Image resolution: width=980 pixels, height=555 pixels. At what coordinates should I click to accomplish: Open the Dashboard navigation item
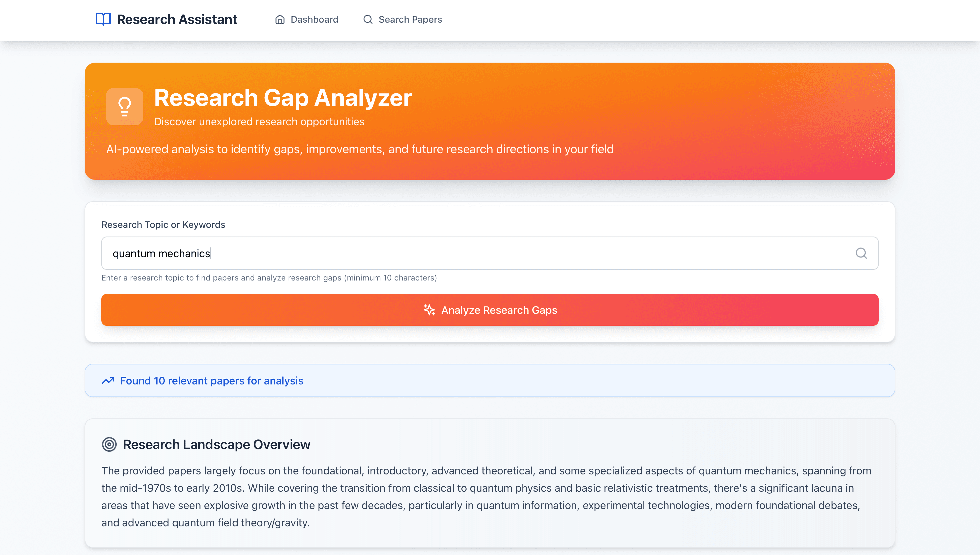point(314,19)
